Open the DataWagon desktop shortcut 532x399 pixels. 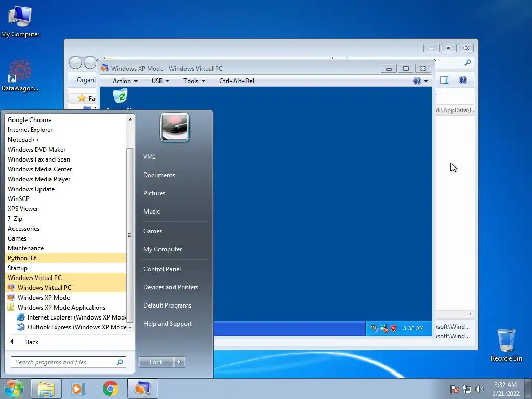[x=20, y=75]
